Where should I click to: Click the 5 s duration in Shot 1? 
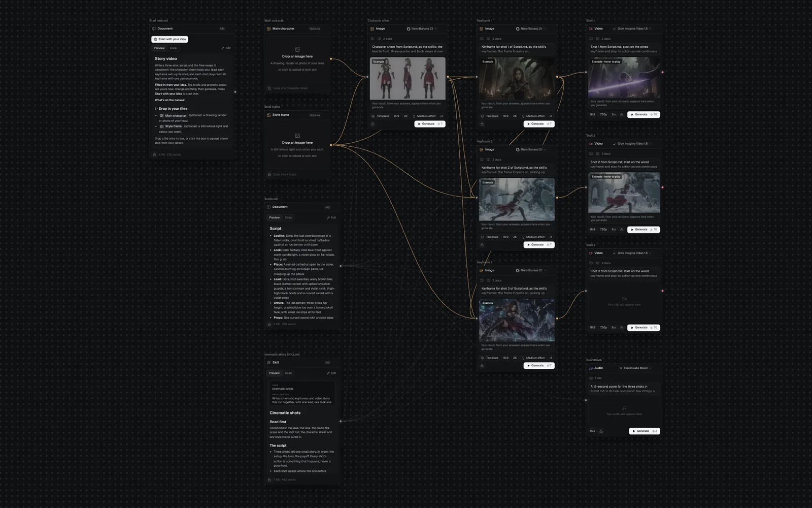pos(614,115)
